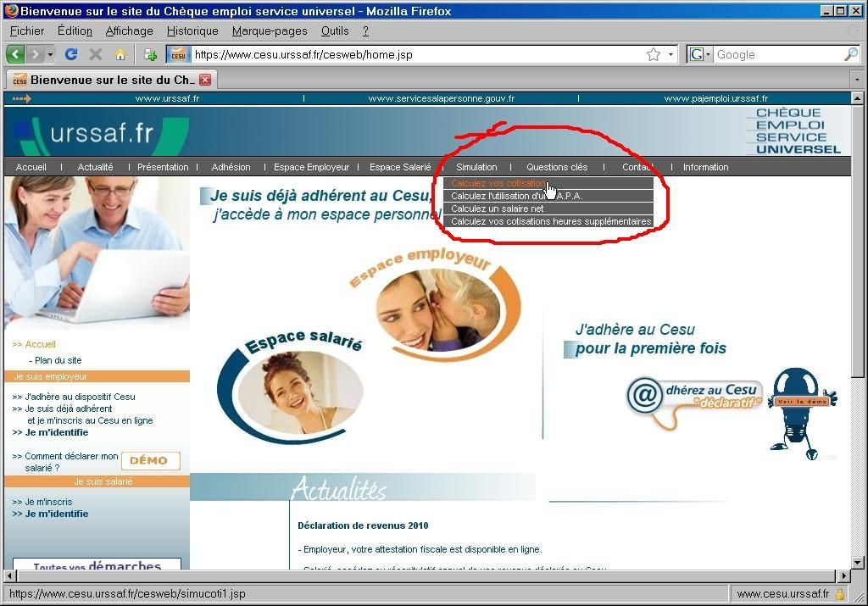The width and height of the screenshot is (868, 606).
Task: Expand the address bar URL history dropdown
Action: pos(671,54)
